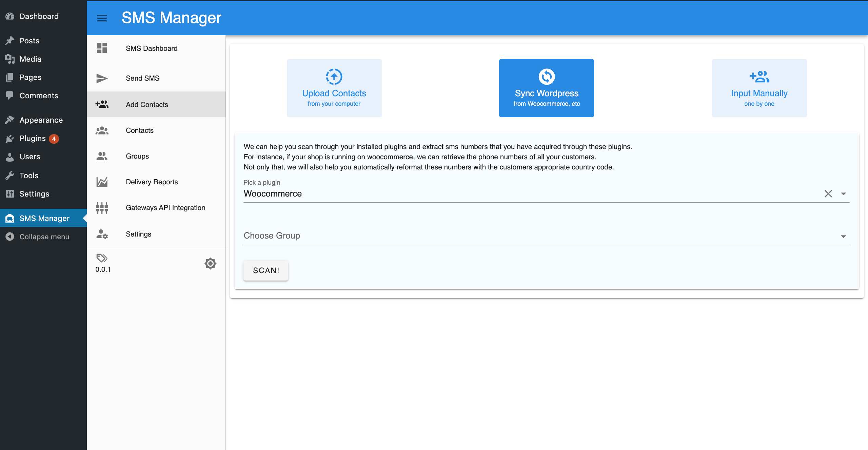Click the Collapse menu arrow icon
868x450 pixels.
coord(10,237)
